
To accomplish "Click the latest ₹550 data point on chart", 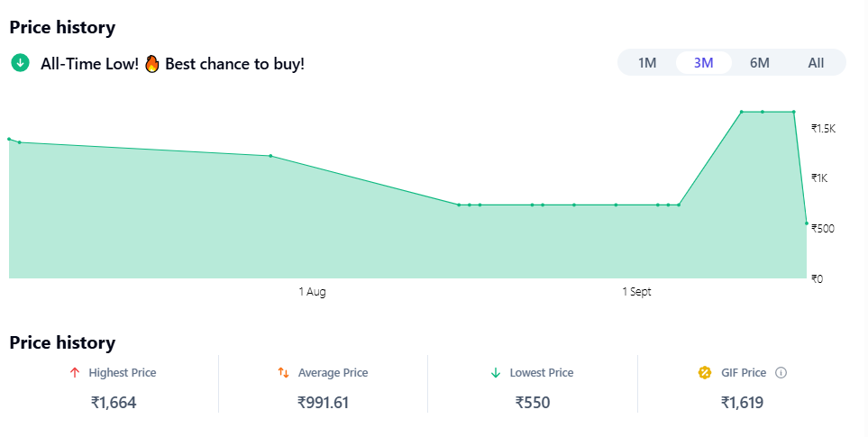I will (806, 223).
